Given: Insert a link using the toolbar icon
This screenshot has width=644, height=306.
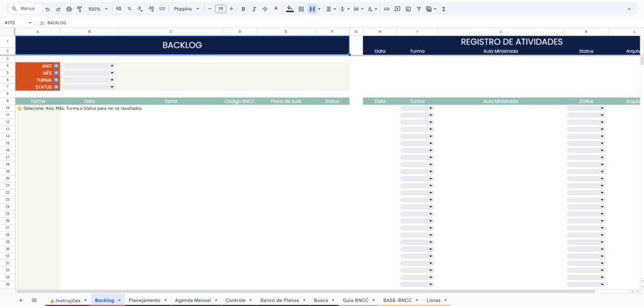Looking at the screenshot, I should (387, 9).
